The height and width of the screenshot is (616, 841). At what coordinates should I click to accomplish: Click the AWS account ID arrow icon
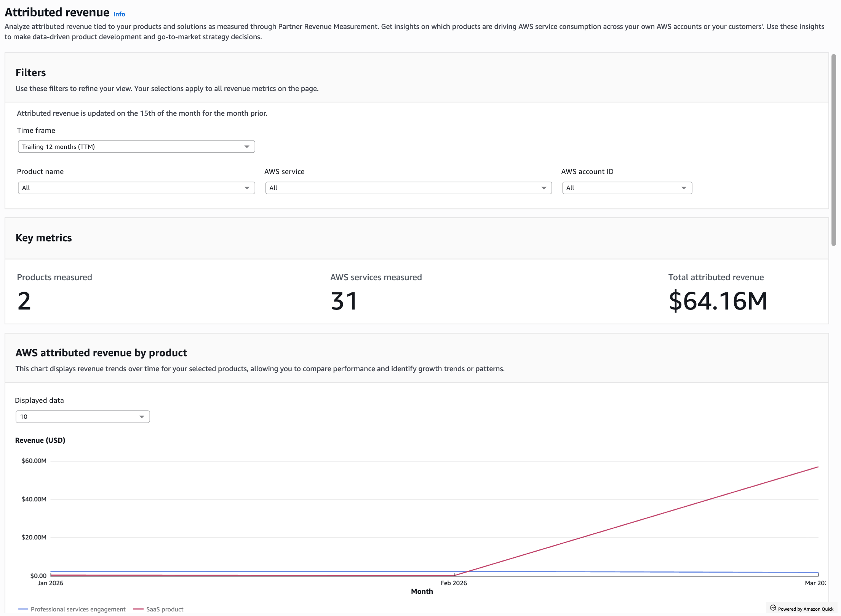click(x=684, y=188)
